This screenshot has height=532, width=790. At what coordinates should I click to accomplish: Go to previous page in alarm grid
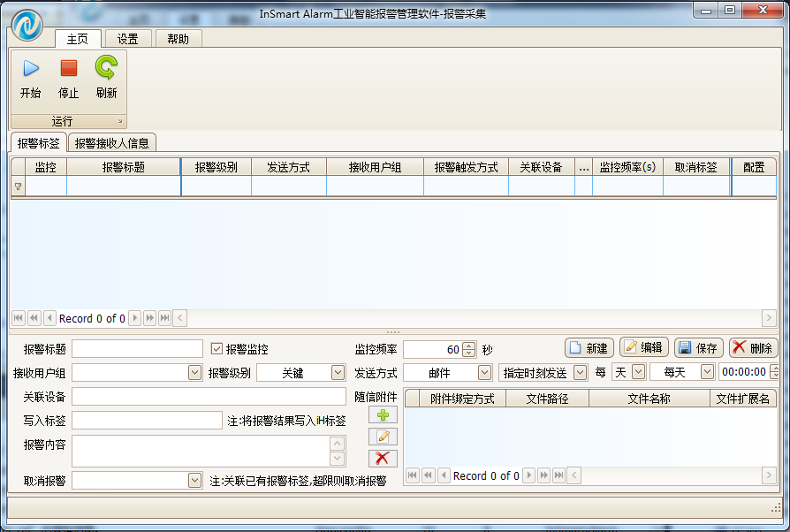(x=34, y=318)
